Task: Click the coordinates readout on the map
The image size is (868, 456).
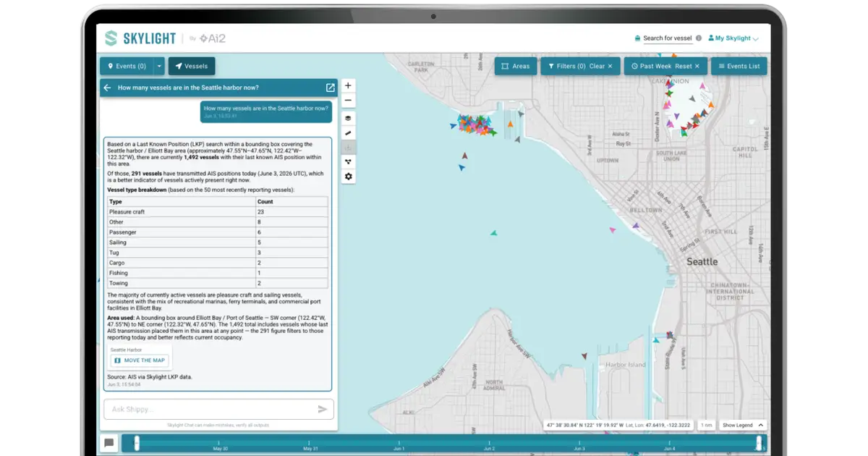Action: point(619,425)
